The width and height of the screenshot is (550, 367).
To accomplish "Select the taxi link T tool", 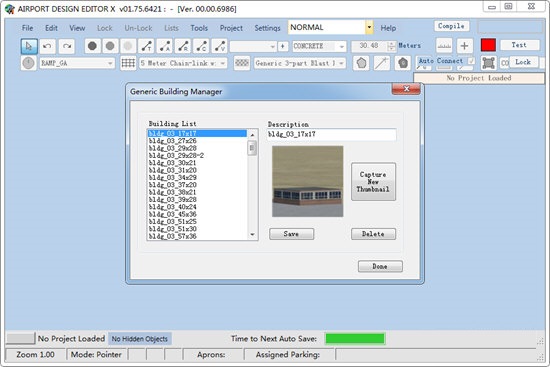I will [x=146, y=46].
